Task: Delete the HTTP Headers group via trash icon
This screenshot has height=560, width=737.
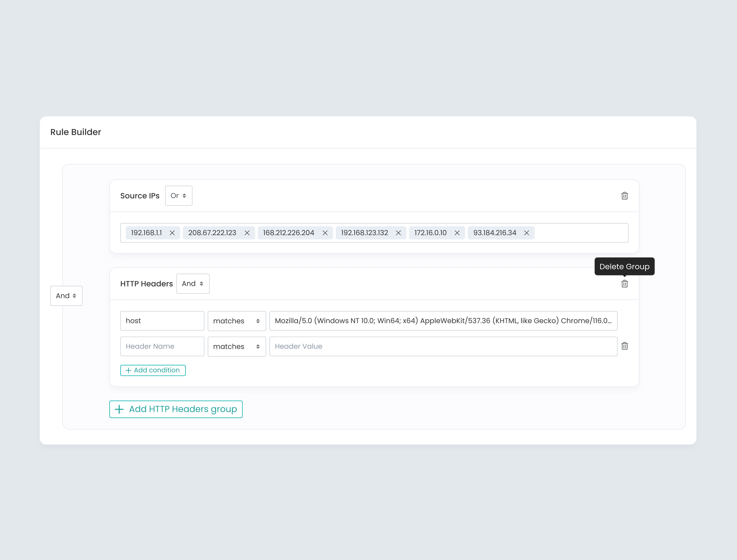Action: click(625, 284)
